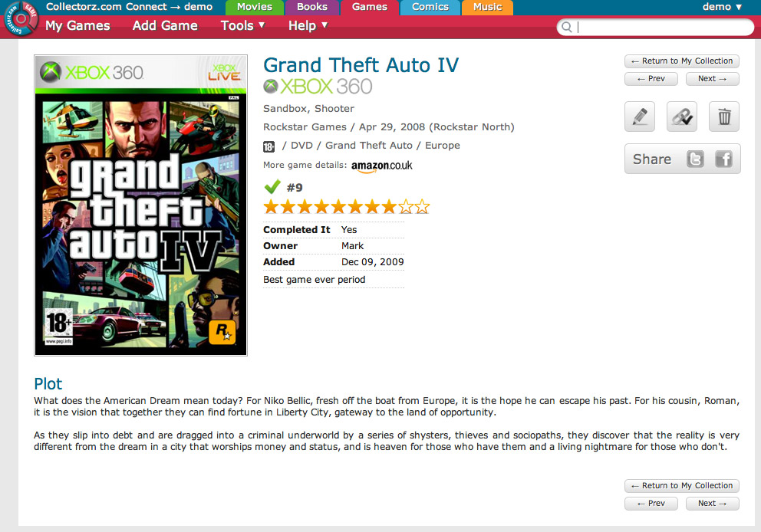Viewport: 761px width, 532px height.
Task: Click the link/check mark icon button
Action: pyautogui.click(x=682, y=117)
